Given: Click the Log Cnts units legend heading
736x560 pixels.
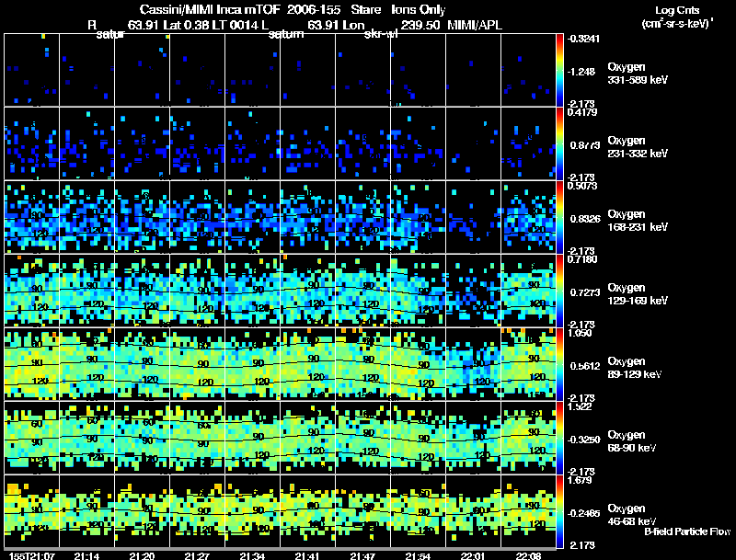Looking at the screenshot, I should pos(677,10).
